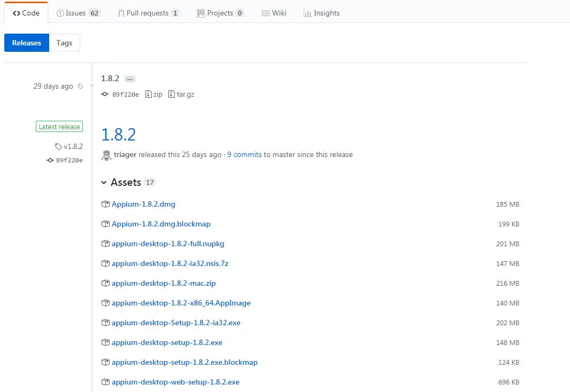This screenshot has height=392, width=570.
Task: Click package icon beside Appium-1.8.2.dmg.blockmap
Action: coord(105,224)
